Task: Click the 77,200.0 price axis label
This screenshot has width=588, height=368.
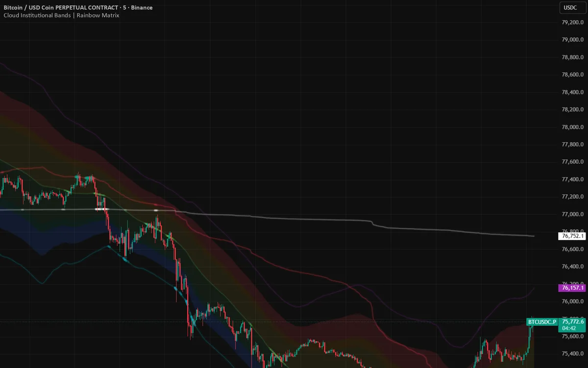Action: [x=572, y=197]
